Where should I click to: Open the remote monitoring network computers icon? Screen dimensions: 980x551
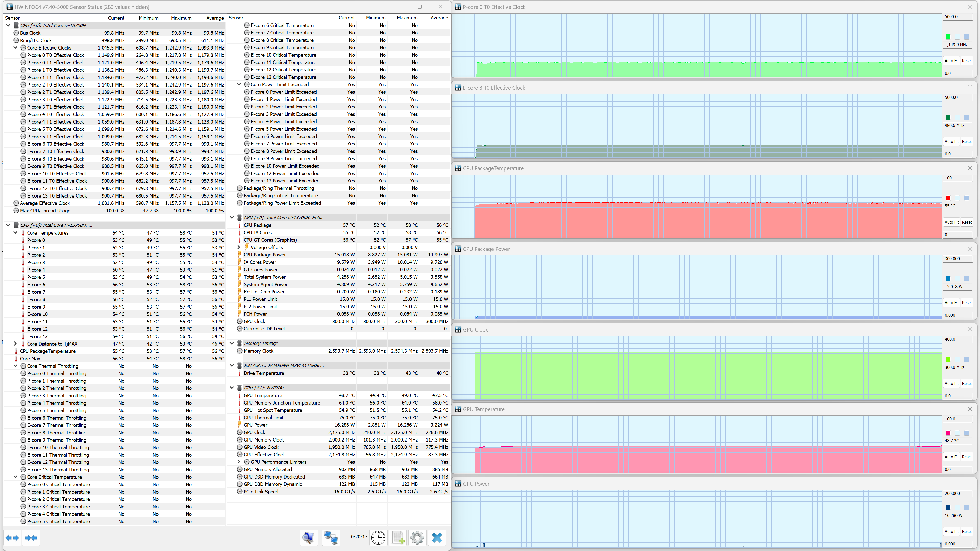(331, 537)
